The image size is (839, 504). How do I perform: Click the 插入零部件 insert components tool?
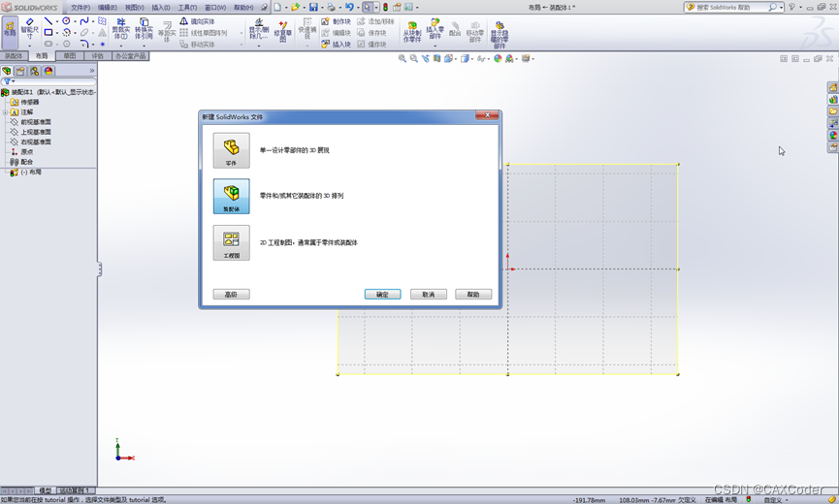pos(435,31)
